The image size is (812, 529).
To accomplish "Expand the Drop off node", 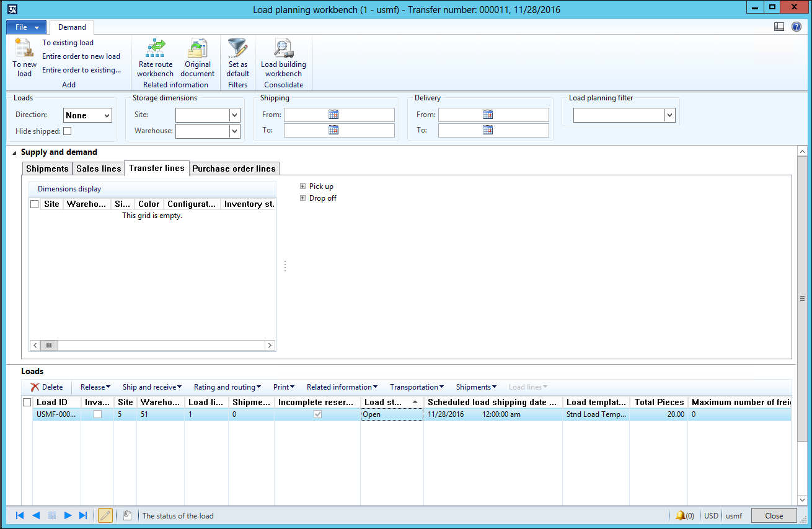I will click(302, 198).
